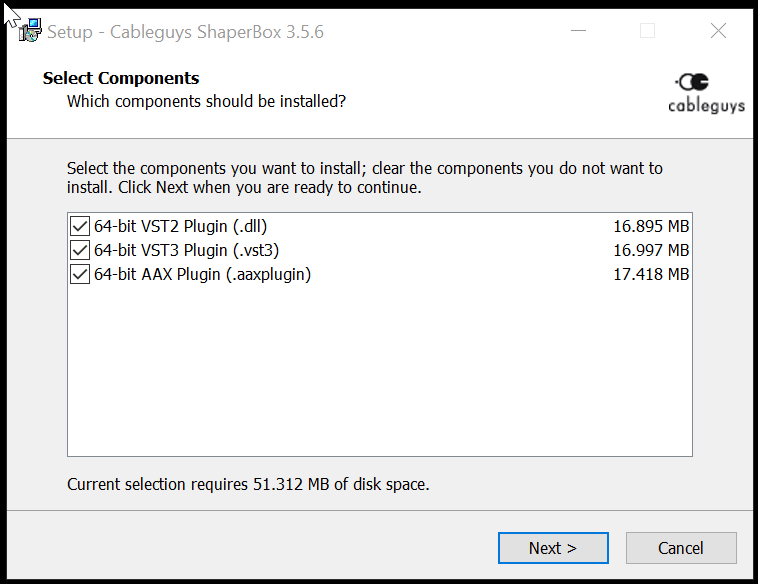Click the 16.997 MB size entry

click(x=651, y=250)
